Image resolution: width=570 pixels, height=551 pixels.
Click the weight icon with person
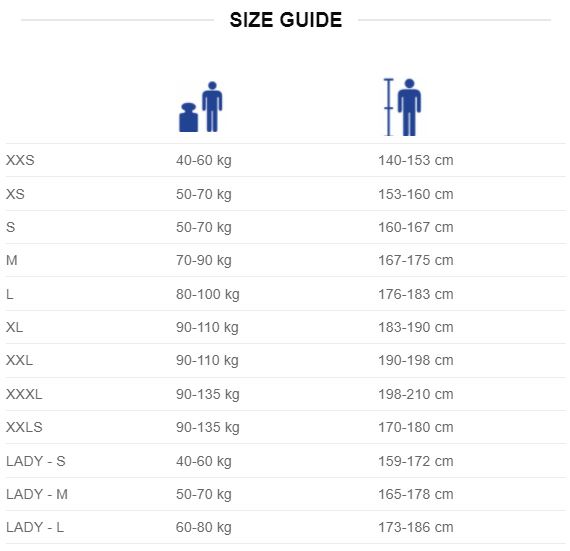coord(201,107)
